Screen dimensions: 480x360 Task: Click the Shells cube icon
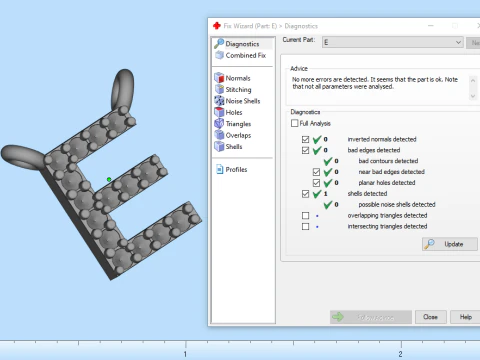[x=219, y=146]
